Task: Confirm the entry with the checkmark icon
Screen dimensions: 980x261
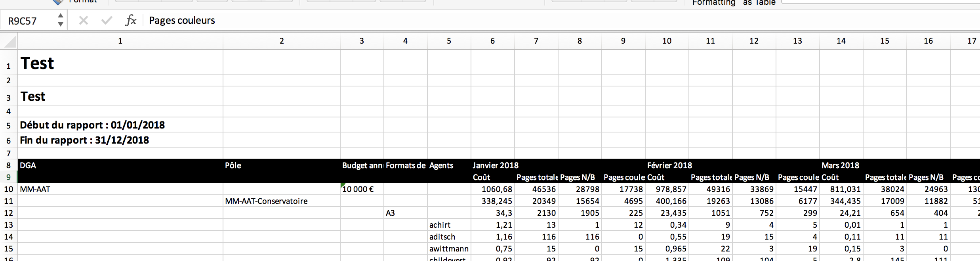Action: tap(107, 20)
